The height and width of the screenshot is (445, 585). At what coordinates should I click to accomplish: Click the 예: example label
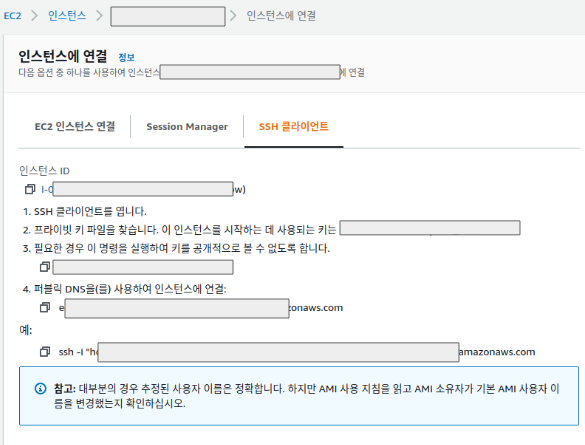tap(26, 330)
